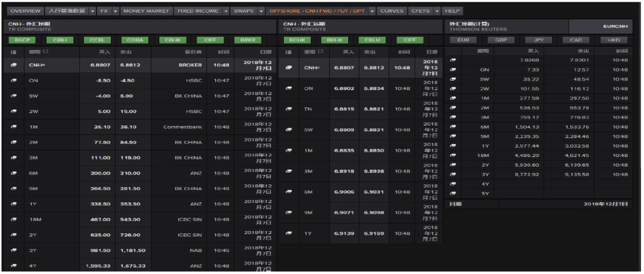644x274 pixels.
Task: Open the MONEY MARKET tab
Action: click(x=146, y=11)
